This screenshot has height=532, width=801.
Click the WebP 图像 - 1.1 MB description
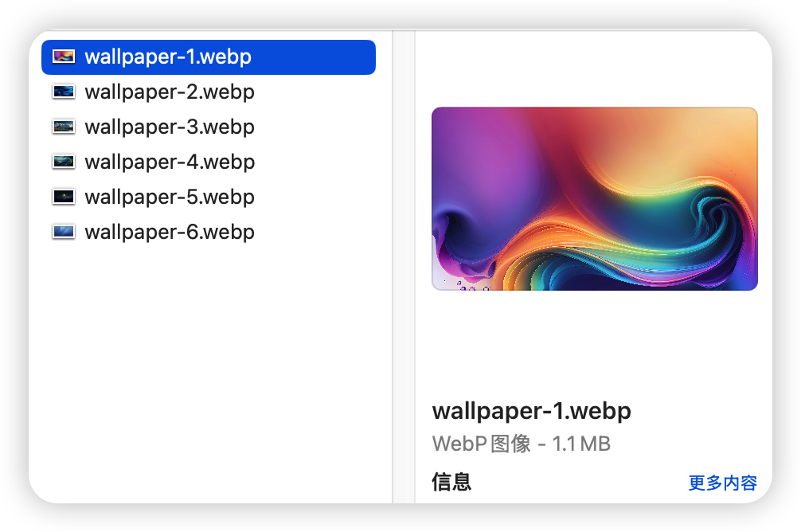point(521,444)
